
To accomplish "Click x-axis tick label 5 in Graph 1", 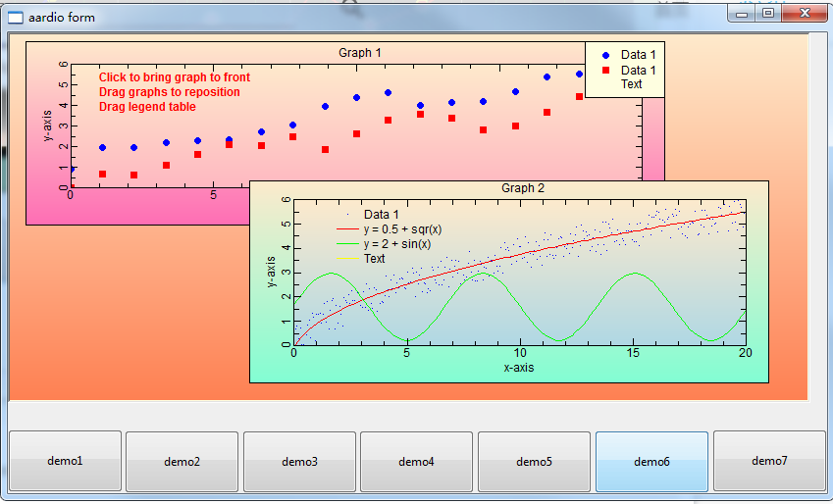I will coord(213,195).
